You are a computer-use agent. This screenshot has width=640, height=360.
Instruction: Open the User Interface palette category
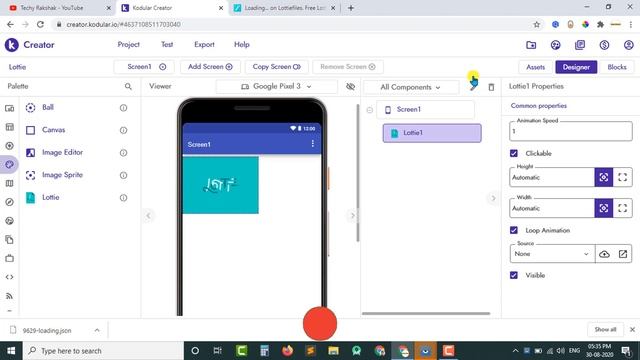pyautogui.click(x=9, y=108)
